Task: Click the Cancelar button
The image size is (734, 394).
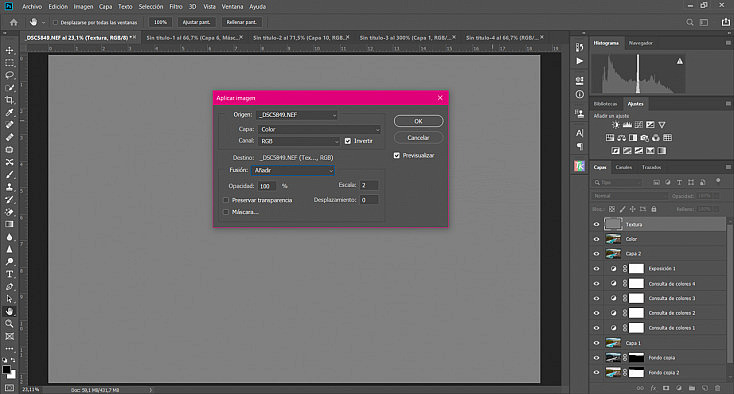Action: (x=418, y=138)
